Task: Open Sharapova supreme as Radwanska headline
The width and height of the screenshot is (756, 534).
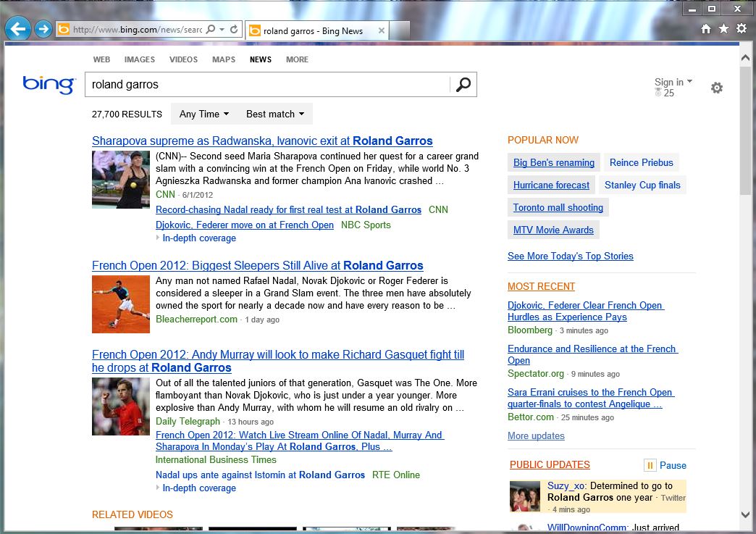Action: 262,141
